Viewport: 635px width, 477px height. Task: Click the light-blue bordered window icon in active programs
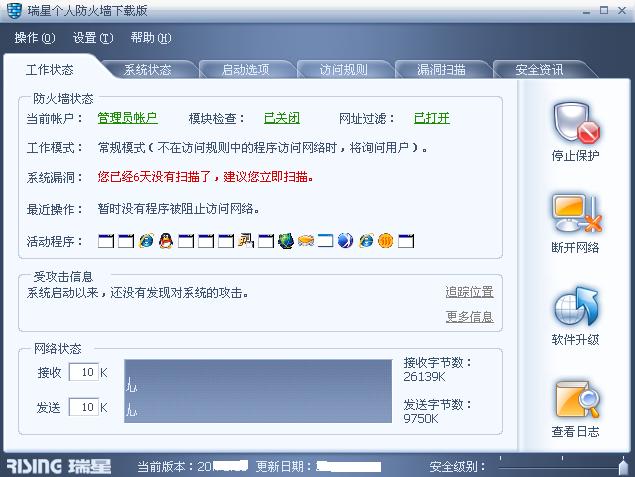pyautogui.click(x=325, y=241)
